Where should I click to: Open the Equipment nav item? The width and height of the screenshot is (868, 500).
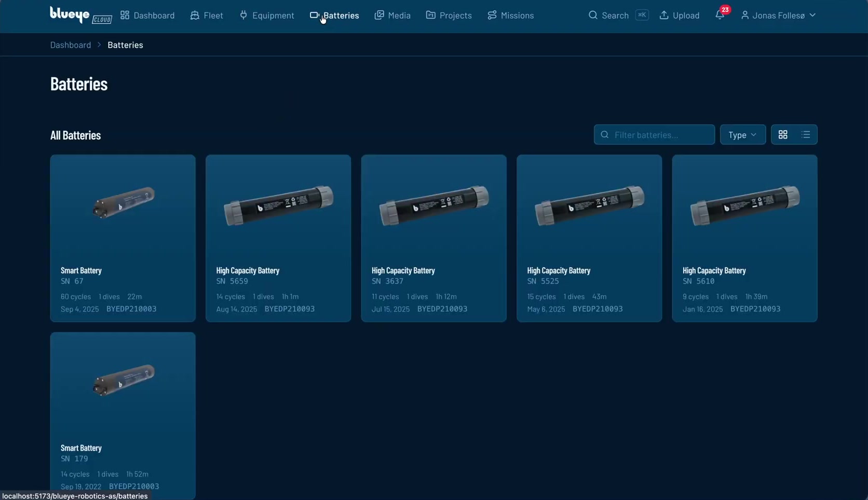tap(267, 15)
